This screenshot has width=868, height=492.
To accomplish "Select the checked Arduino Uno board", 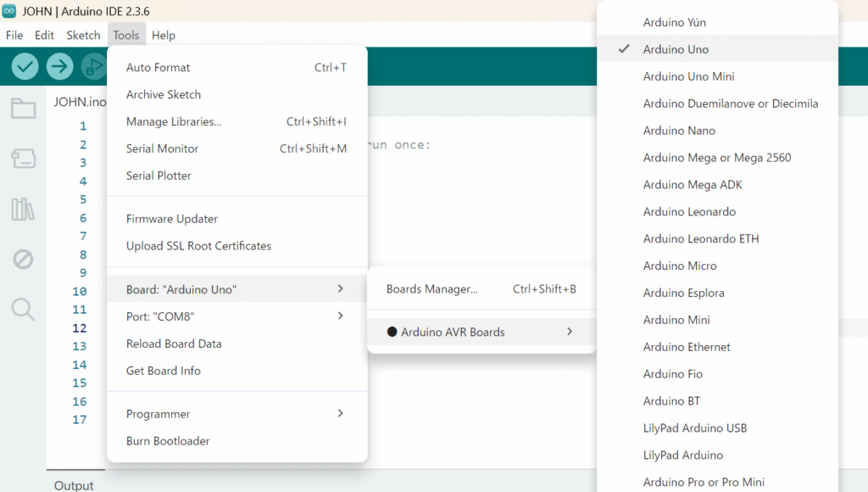I will [717, 49].
